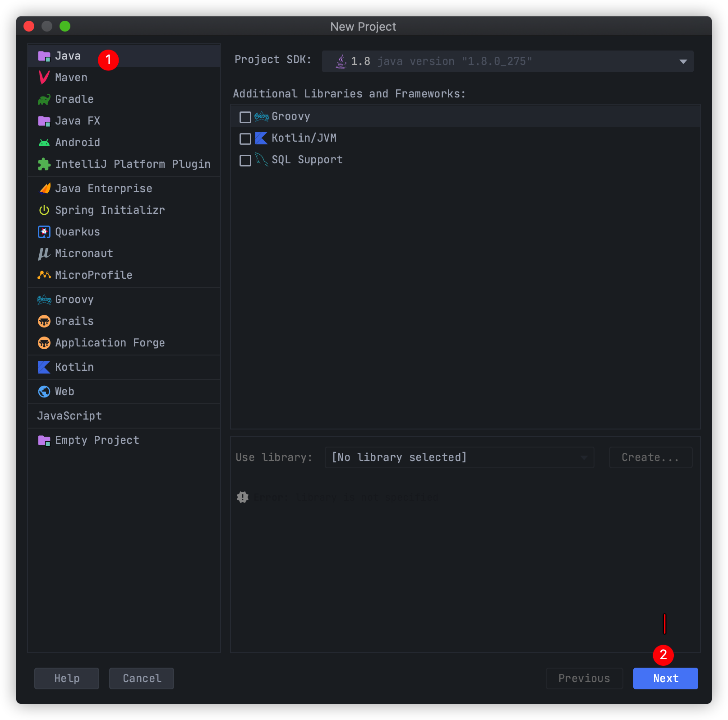Open Help for New Project
728x720 pixels.
pyautogui.click(x=67, y=678)
